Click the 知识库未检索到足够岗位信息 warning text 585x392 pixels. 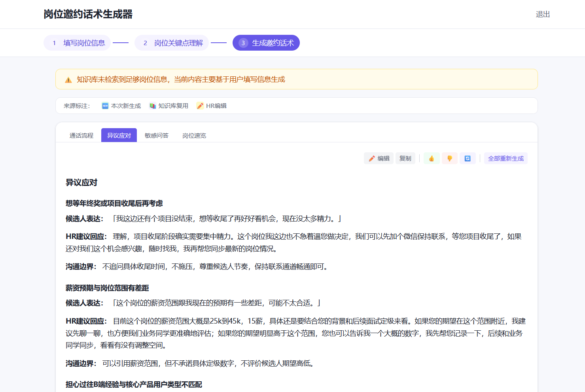click(181, 80)
